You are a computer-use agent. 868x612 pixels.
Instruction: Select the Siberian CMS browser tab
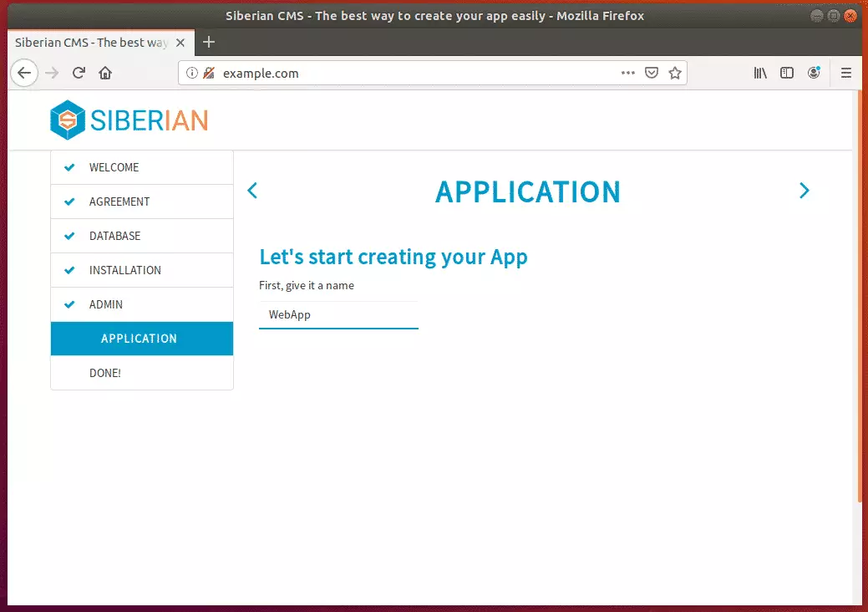(x=101, y=43)
